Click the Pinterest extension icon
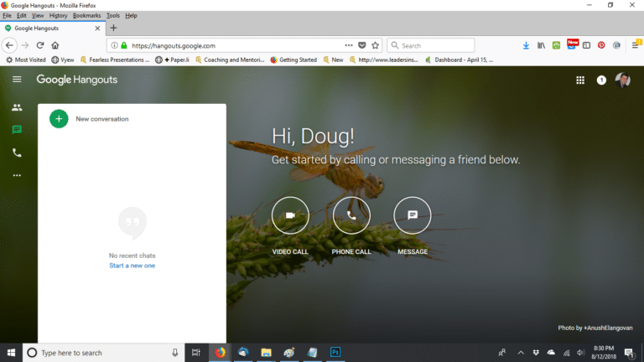Image resolution: width=644 pixels, height=362 pixels. (601, 45)
